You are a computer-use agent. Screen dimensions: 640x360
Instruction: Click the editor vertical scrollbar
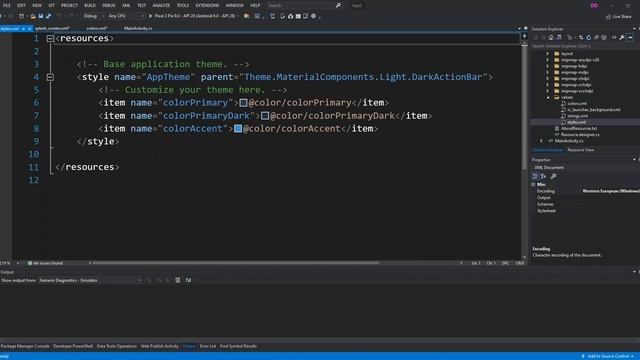pyautogui.click(x=524, y=107)
